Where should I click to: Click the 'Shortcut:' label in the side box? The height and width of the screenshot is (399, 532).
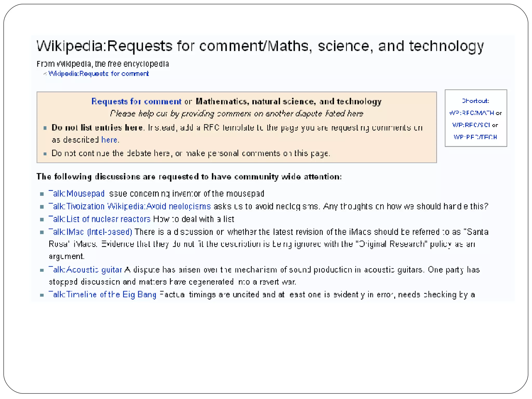click(x=475, y=101)
